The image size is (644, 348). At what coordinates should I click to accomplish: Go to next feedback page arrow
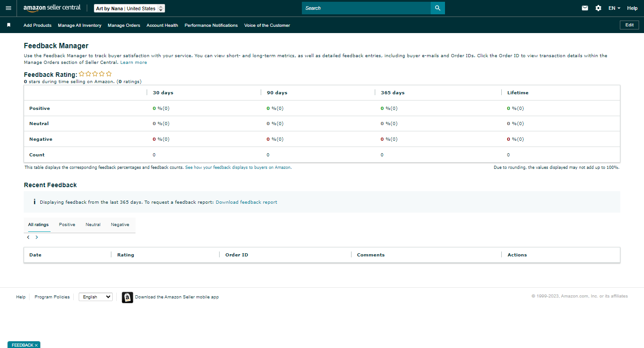[x=37, y=237]
